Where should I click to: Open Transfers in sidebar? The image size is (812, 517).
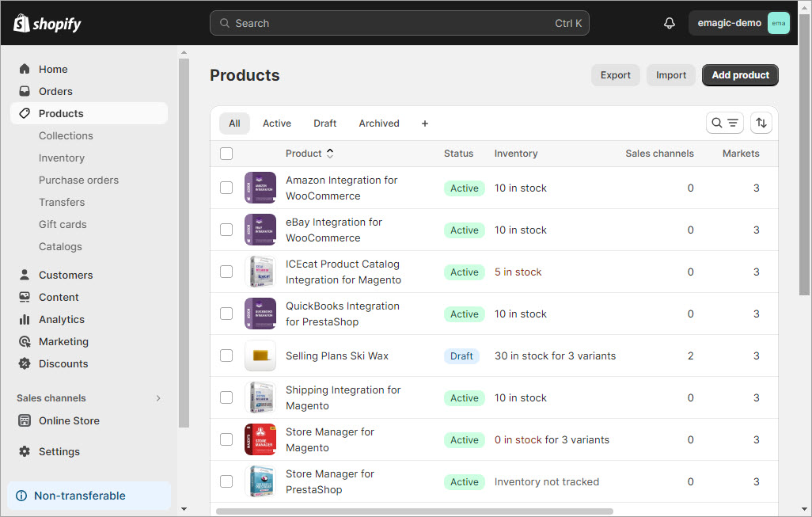click(x=62, y=203)
